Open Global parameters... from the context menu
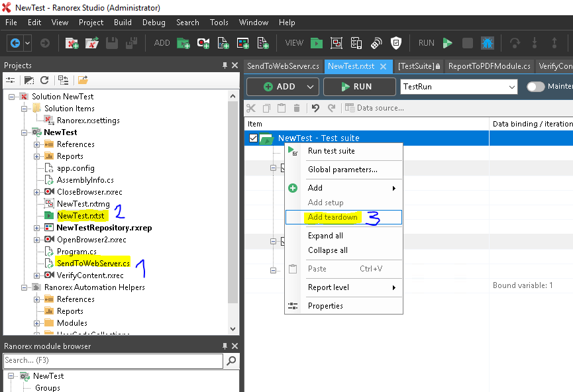Screen dimensions: 573x392 point(344,170)
